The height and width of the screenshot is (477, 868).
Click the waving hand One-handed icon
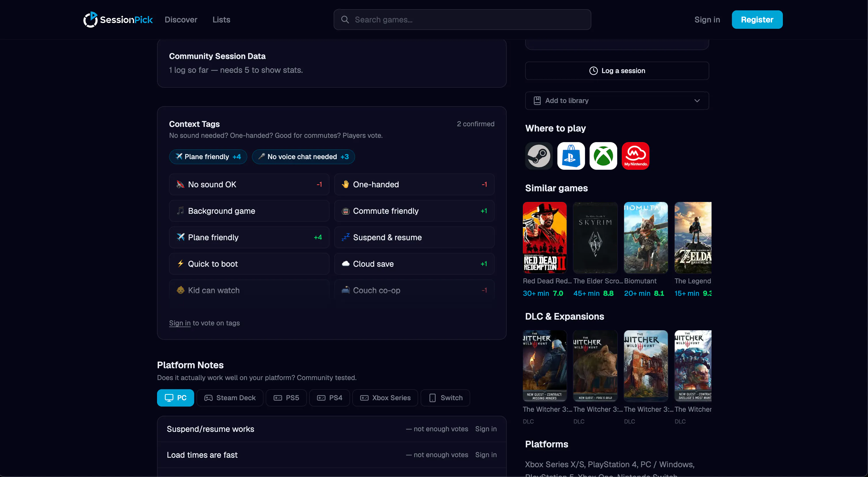click(345, 184)
